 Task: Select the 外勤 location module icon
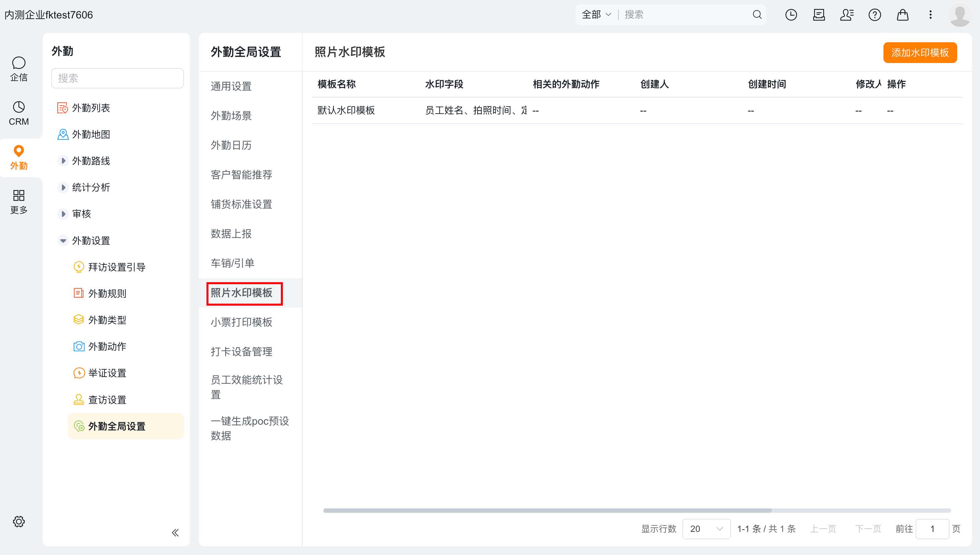pos(19,158)
